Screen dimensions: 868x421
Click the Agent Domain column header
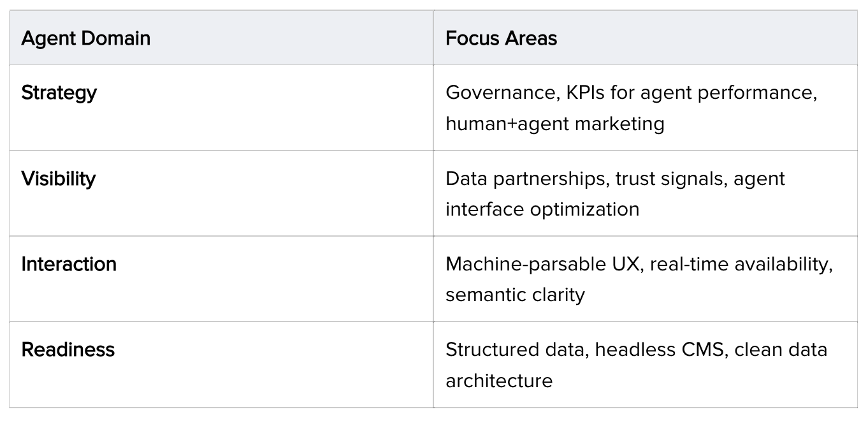[x=86, y=38]
